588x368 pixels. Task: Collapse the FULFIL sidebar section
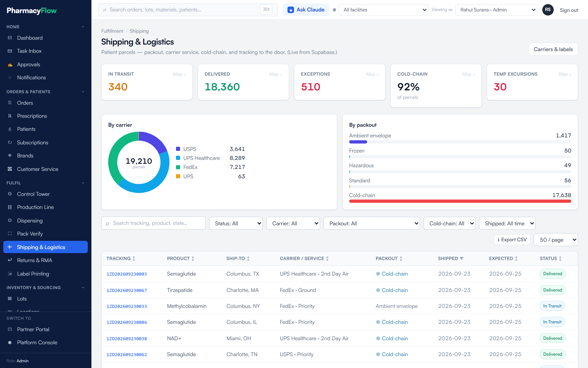tap(46, 183)
